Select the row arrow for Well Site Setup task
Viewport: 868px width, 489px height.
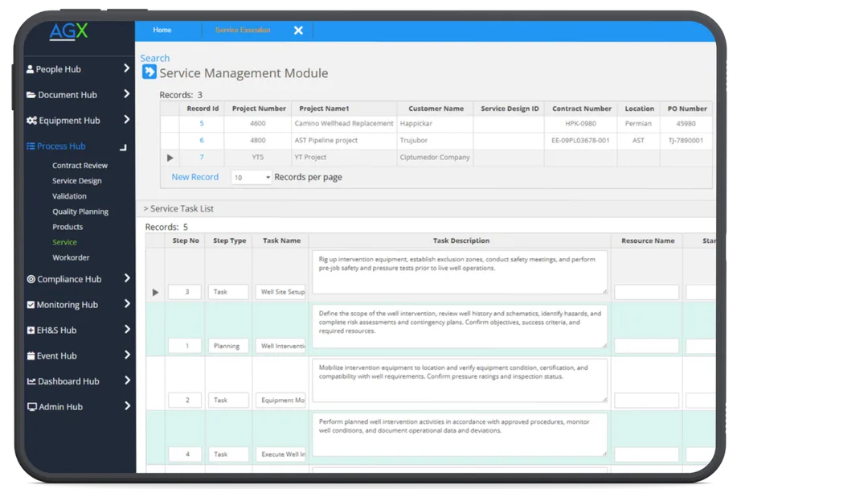coord(155,293)
